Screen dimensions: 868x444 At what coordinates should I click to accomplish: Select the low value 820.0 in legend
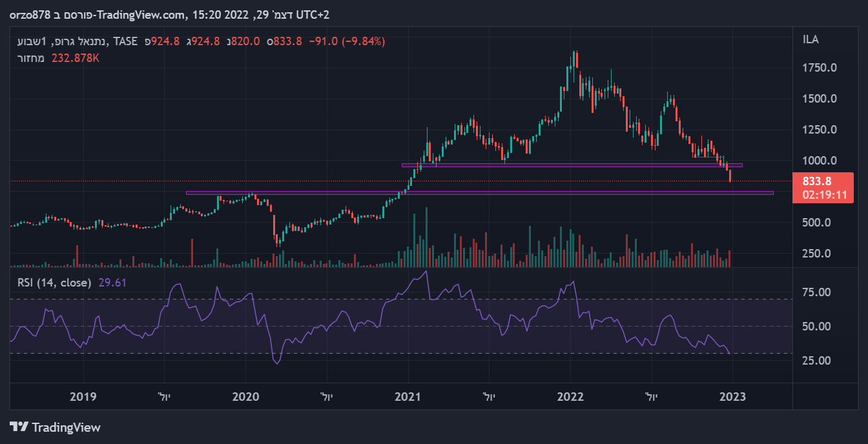coord(245,41)
